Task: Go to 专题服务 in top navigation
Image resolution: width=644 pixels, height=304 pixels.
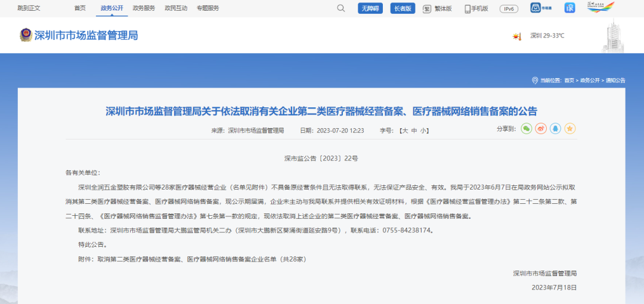Action: (x=208, y=8)
